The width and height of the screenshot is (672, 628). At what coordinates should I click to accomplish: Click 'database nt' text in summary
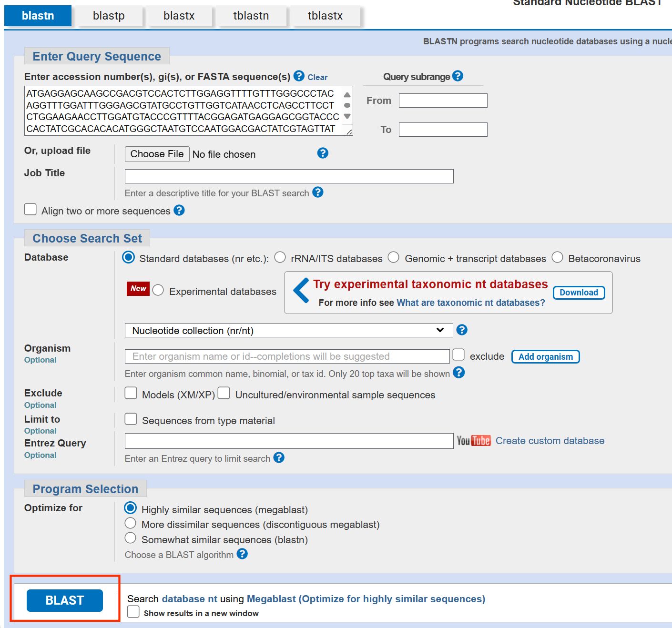pos(190,599)
